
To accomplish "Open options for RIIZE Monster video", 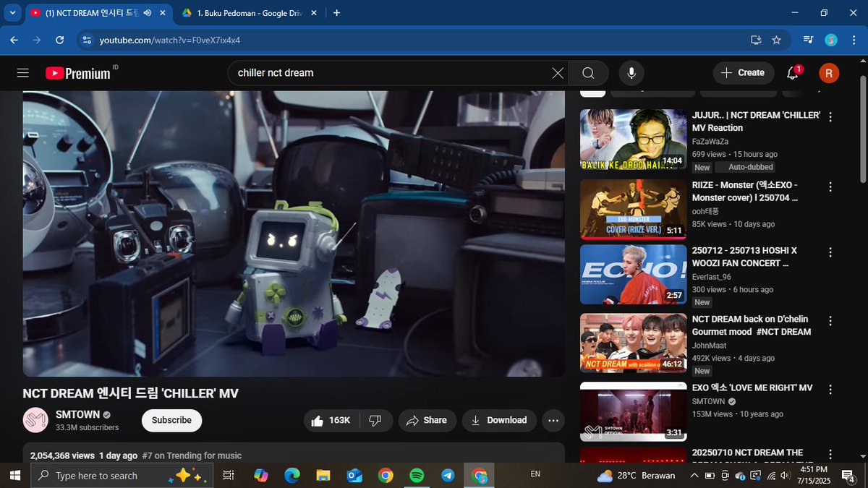I will click(x=830, y=187).
